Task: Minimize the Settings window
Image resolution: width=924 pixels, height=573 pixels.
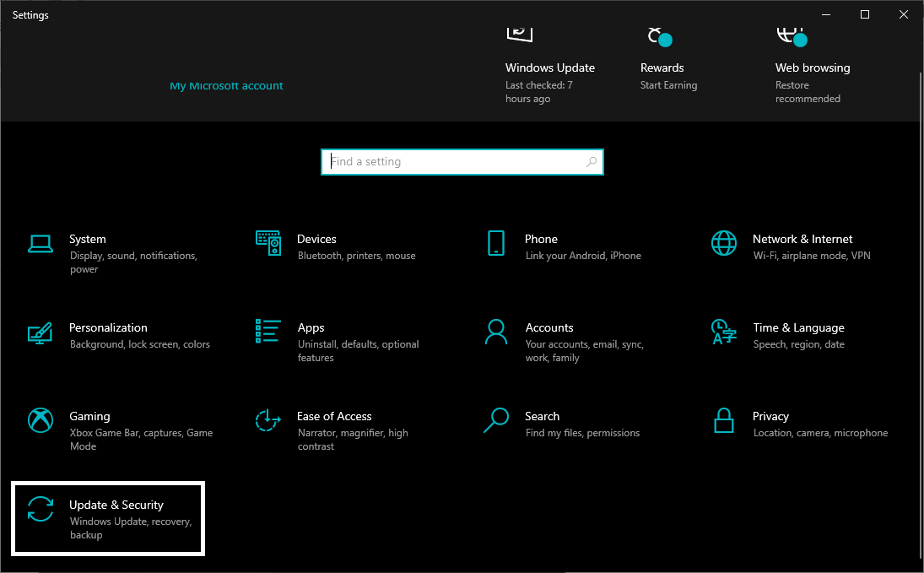Action: coord(826,14)
